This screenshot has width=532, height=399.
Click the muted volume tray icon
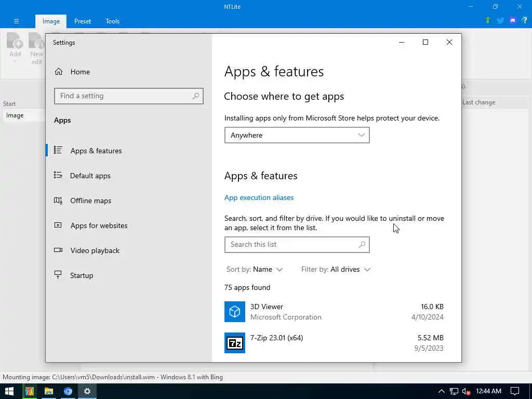click(x=466, y=391)
